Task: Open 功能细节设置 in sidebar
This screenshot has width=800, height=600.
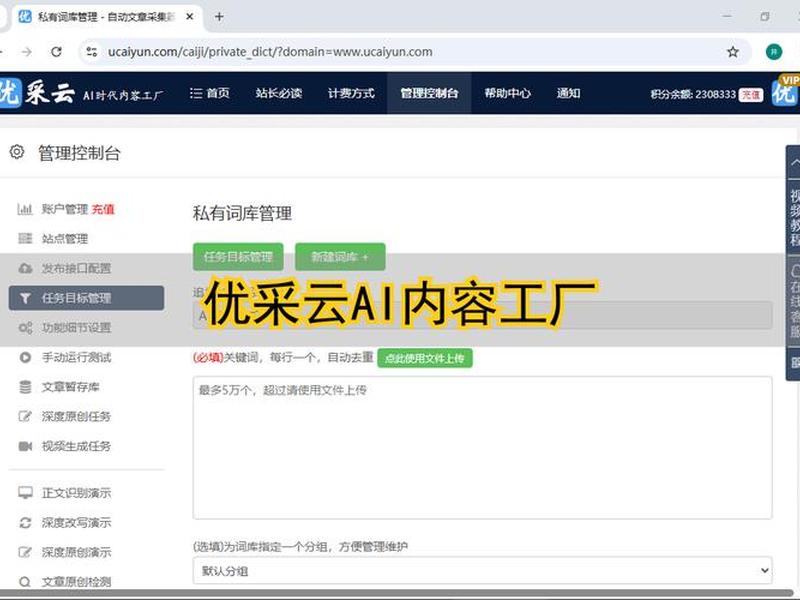Action: (76, 328)
